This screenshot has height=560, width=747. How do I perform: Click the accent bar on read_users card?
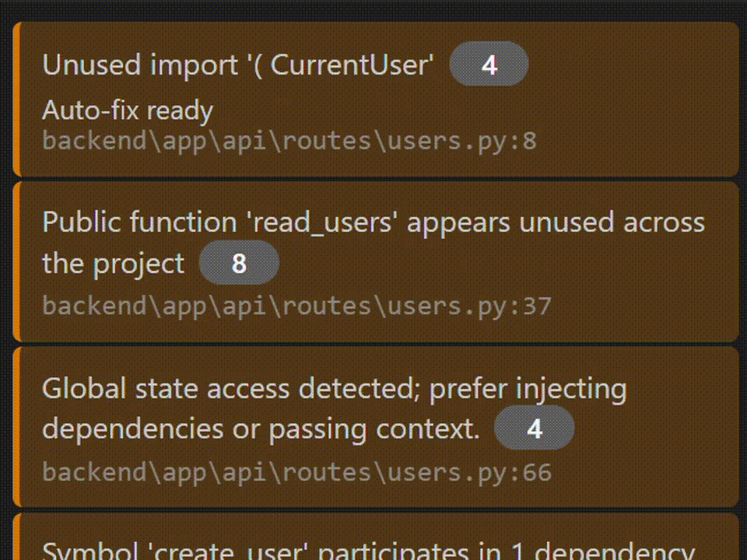(x=17, y=262)
